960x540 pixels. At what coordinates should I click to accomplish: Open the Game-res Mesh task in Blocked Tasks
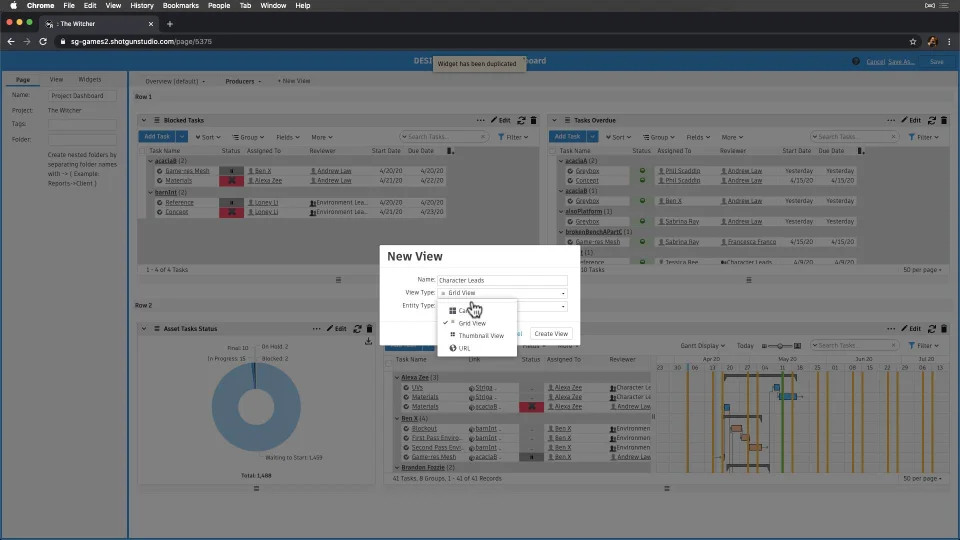pos(187,171)
